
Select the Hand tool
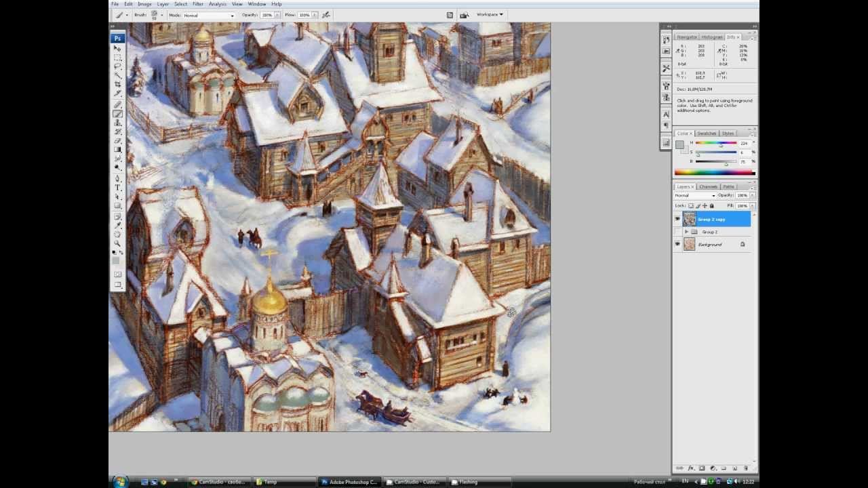click(x=117, y=234)
